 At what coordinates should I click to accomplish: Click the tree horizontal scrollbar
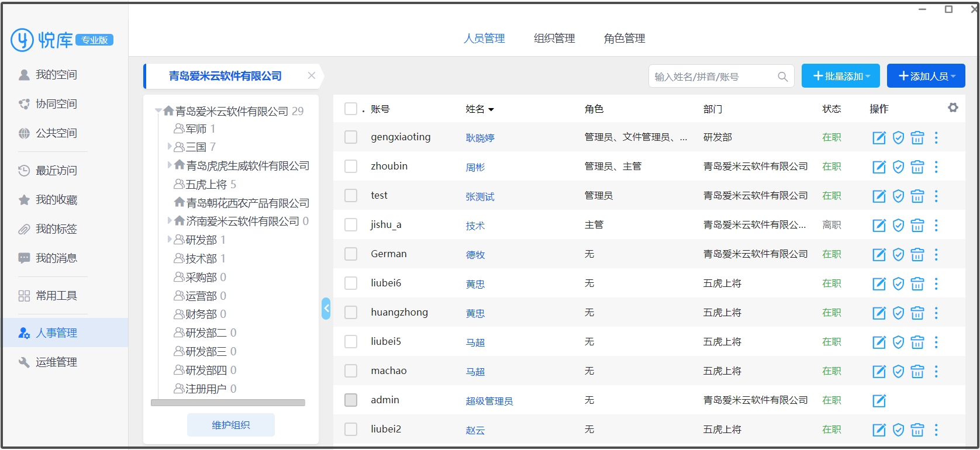coord(228,403)
